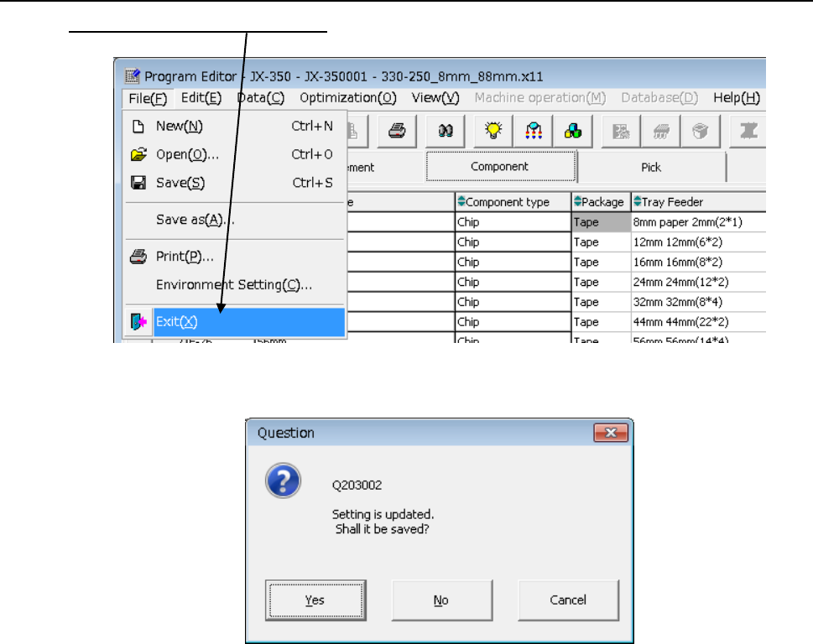Click the colored blocks toolbar icon
Image resolution: width=813 pixels, height=644 pixels.
572,131
